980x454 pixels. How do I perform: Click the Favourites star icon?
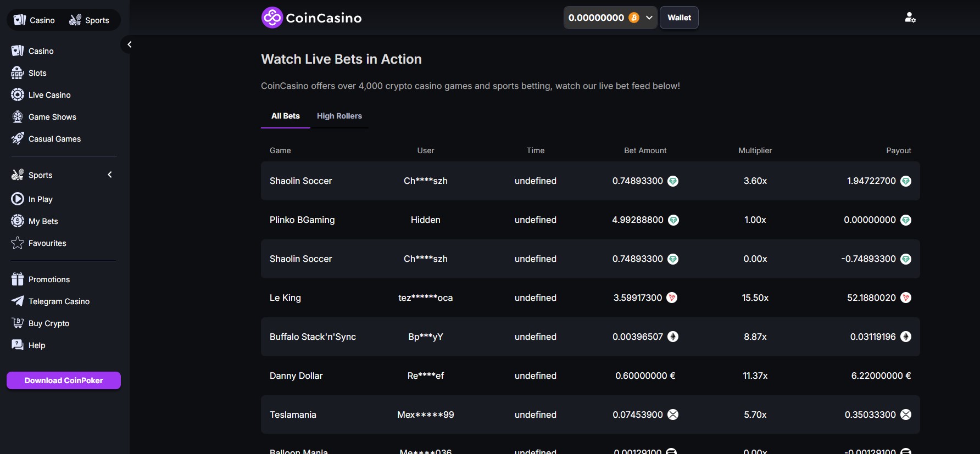[x=18, y=243]
